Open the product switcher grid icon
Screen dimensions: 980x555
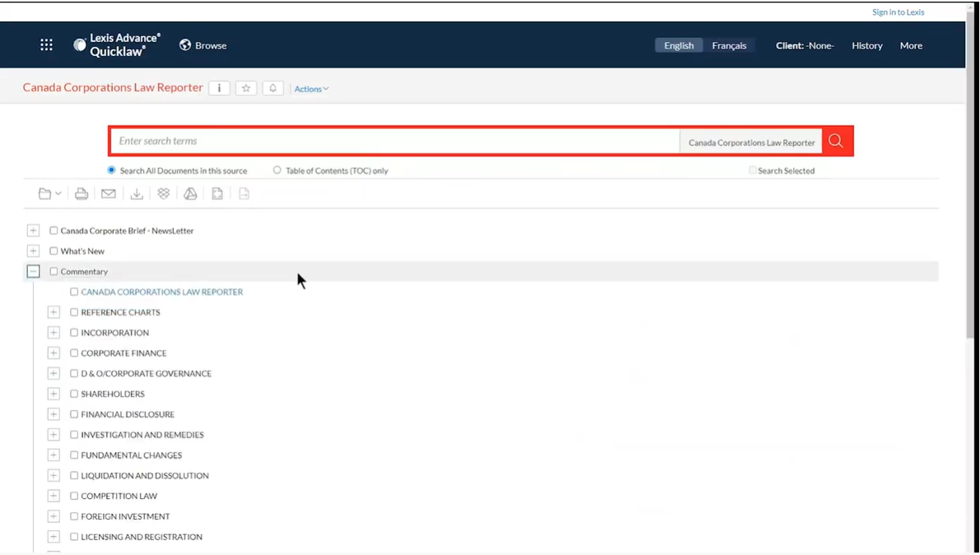[46, 45]
